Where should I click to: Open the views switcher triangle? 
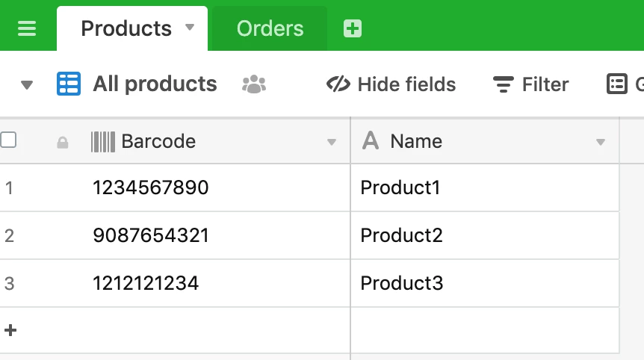pyautogui.click(x=27, y=85)
